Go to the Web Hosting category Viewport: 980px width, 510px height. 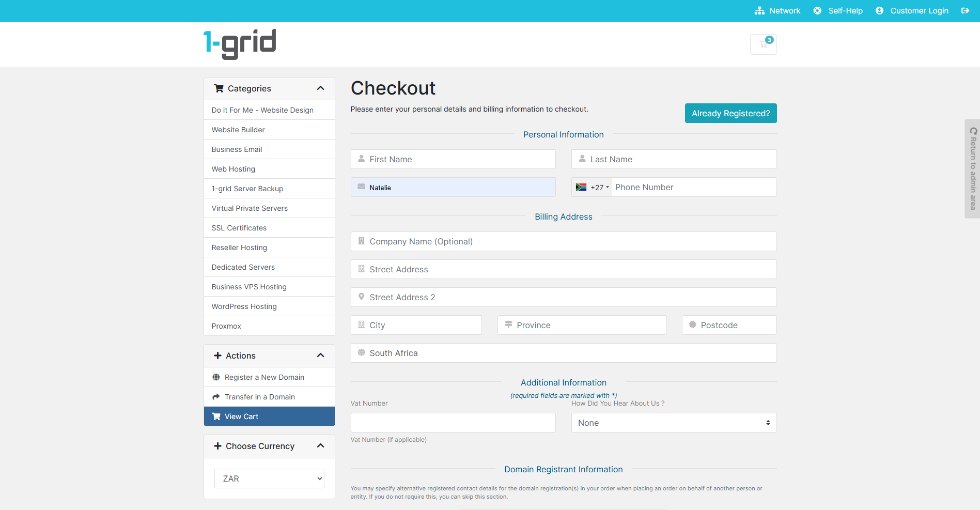269,169
